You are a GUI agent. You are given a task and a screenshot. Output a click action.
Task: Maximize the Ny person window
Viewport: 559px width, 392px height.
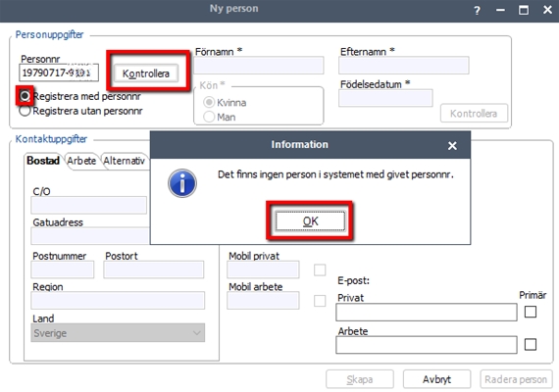pos(524,10)
